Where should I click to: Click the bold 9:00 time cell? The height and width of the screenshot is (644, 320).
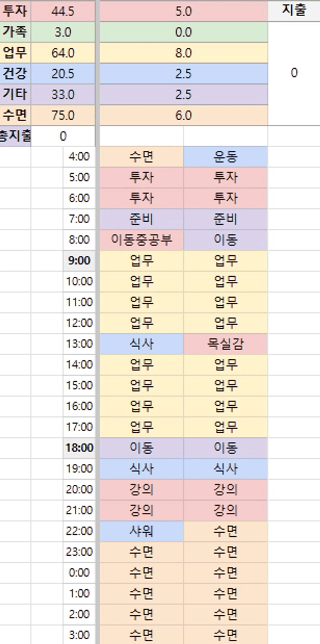pos(79,260)
